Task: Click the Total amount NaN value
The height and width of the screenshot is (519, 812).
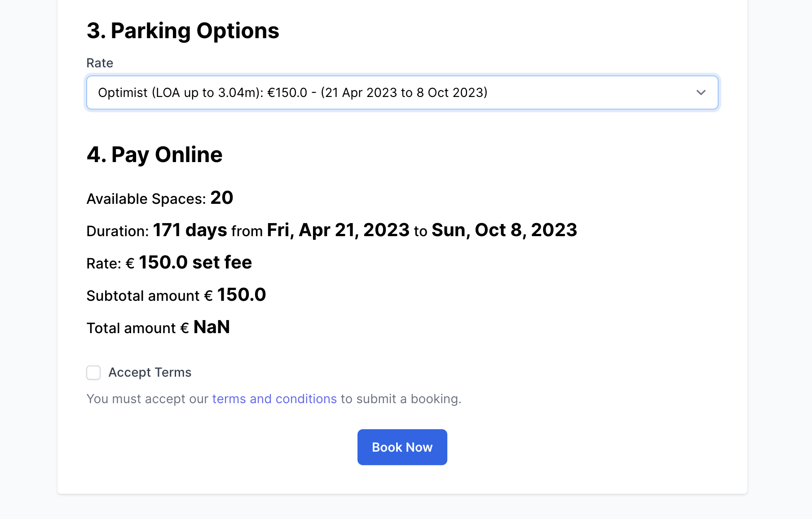Action: click(x=212, y=327)
